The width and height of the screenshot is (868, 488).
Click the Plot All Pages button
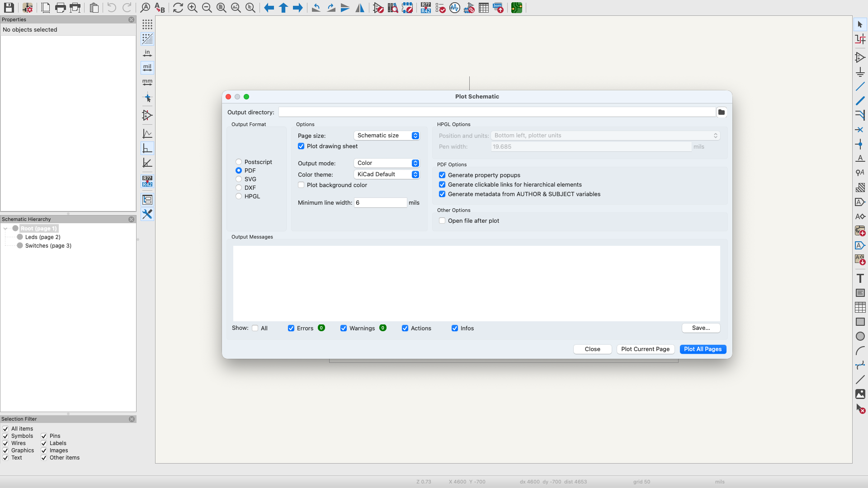click(x=703, y=349)
